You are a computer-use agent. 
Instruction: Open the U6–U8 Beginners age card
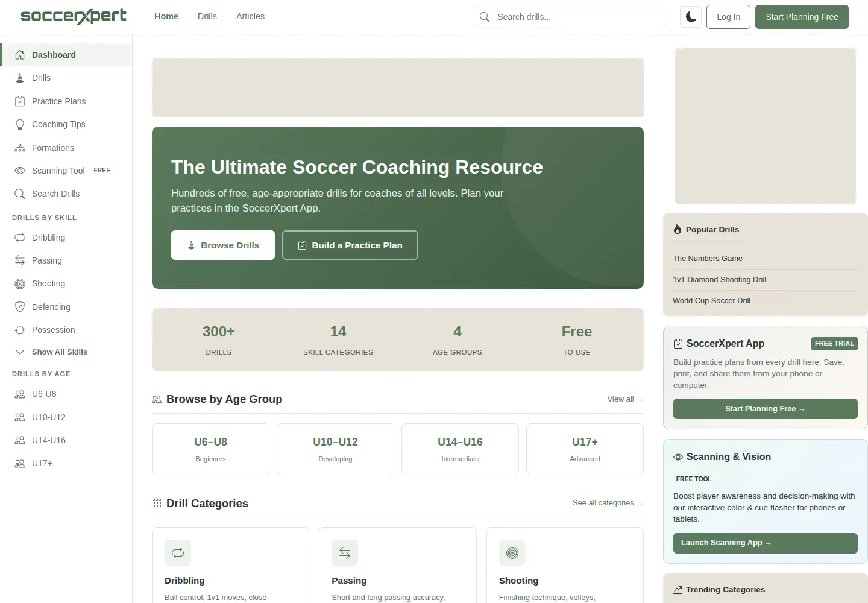(x=210, y=449)
